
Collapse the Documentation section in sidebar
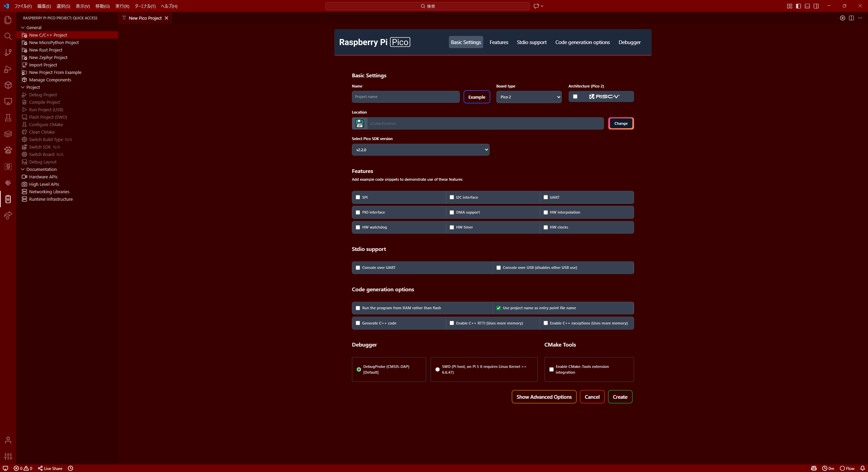[x=23, y=169]
